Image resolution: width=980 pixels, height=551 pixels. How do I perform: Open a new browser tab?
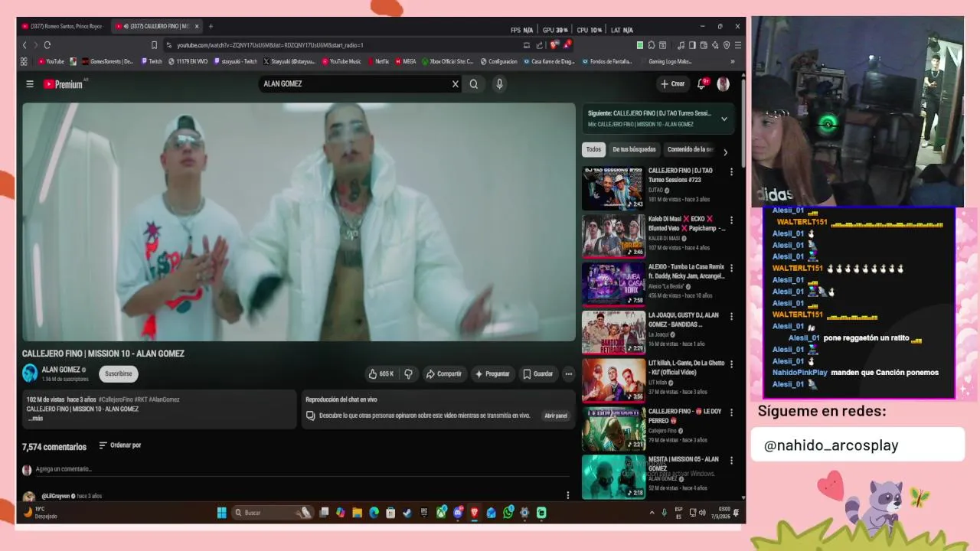coord(211,26)
